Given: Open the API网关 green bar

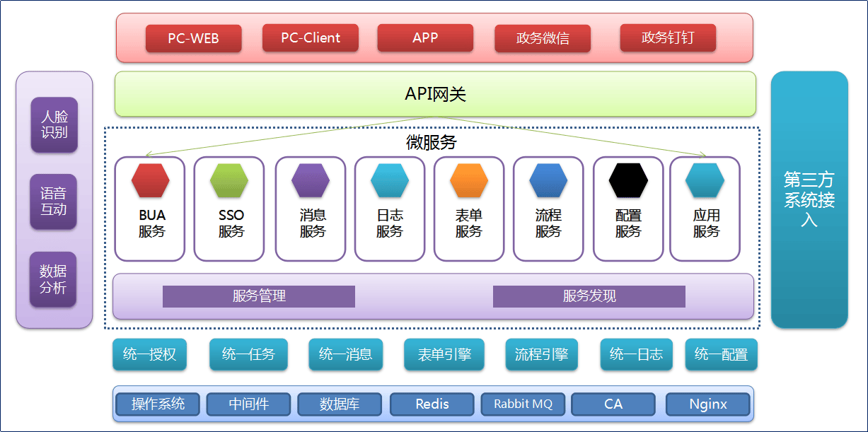Looking at the screenshot, I should click(435, 94).
